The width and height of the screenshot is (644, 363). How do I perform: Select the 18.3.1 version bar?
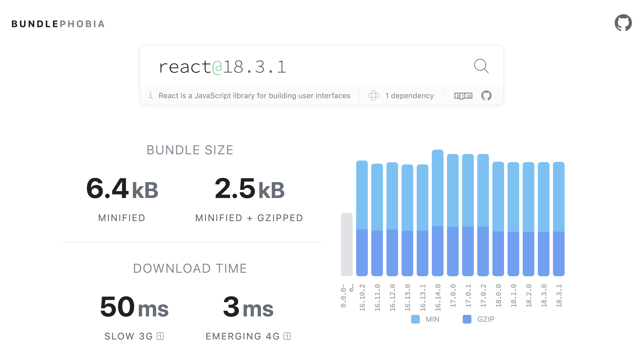559,219
